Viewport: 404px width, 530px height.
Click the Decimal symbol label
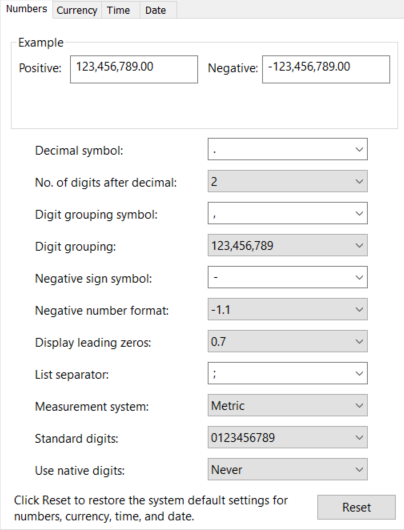click(79, 150)
